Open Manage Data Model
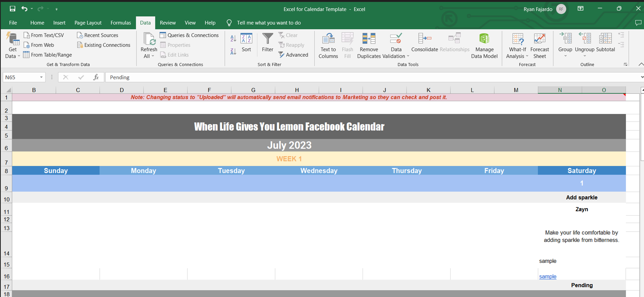 click(x=484, y=46)
